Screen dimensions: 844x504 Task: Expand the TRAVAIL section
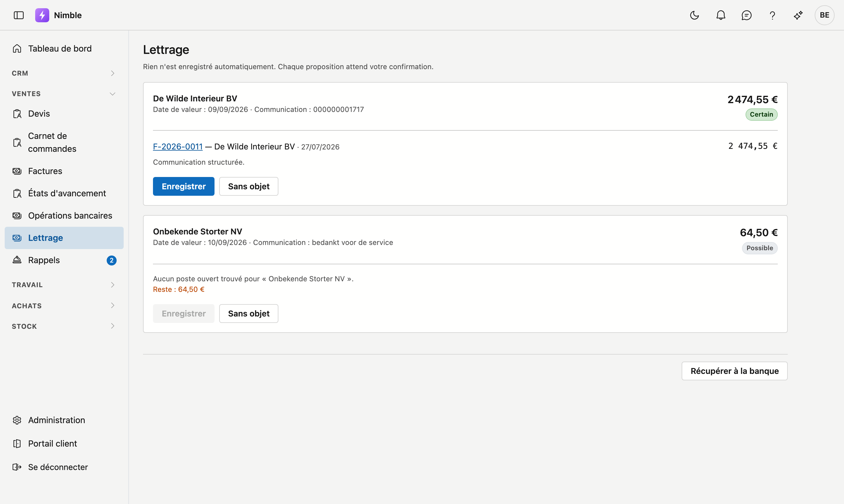pyautogui.click(x=64, y=285)
